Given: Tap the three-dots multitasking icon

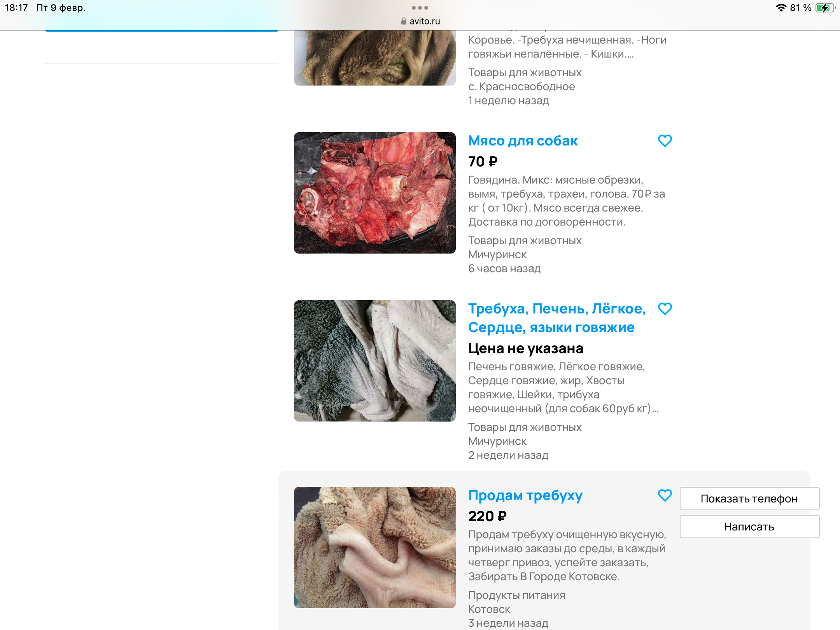Looking at the screenshot, I should coord(420,8).
